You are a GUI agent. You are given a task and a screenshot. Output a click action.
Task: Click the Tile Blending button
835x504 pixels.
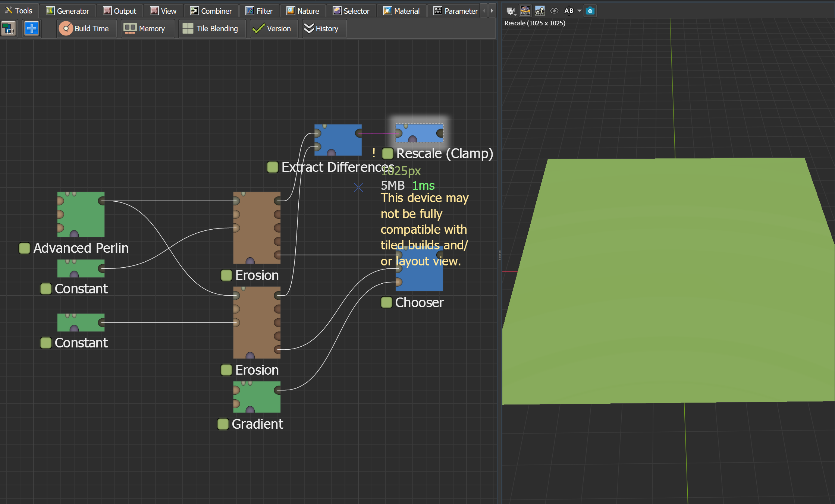tap(210, 29)
